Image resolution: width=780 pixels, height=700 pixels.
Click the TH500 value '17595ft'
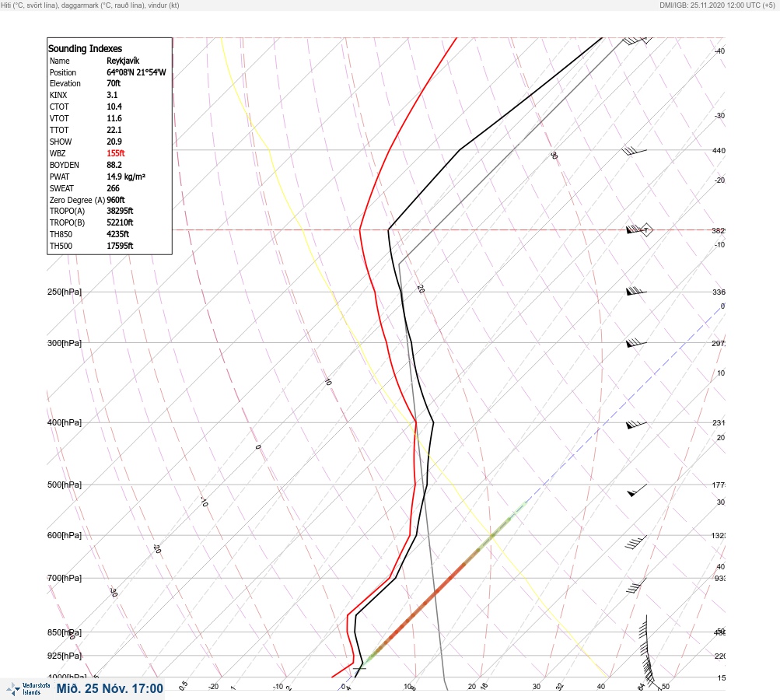click(120, 246)
